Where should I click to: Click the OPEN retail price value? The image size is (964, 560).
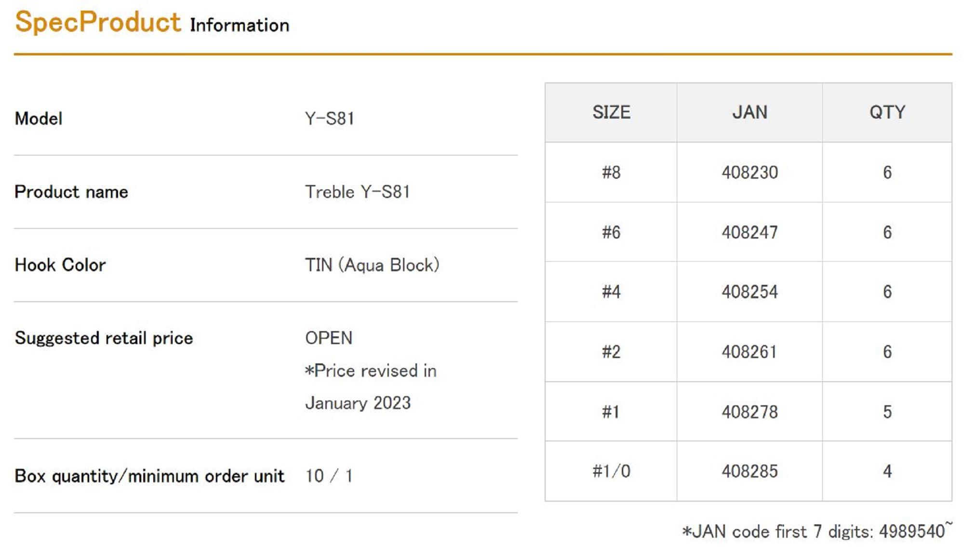click(329, 338)
